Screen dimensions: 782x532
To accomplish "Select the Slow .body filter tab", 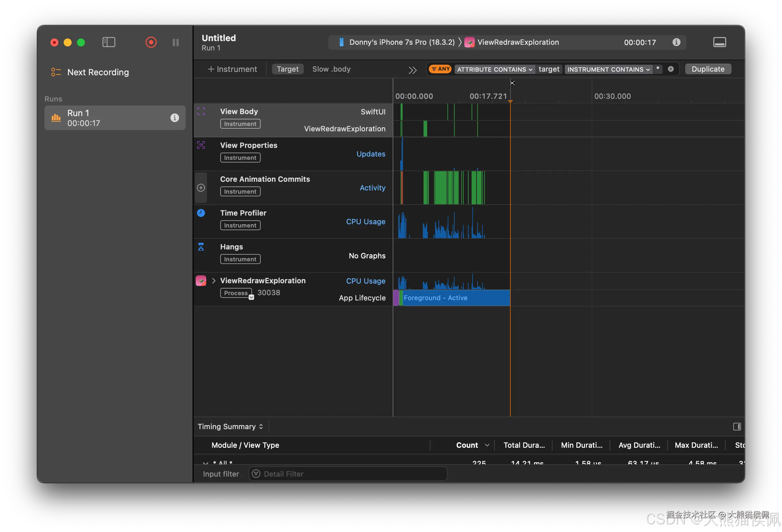I will [331, 69].
